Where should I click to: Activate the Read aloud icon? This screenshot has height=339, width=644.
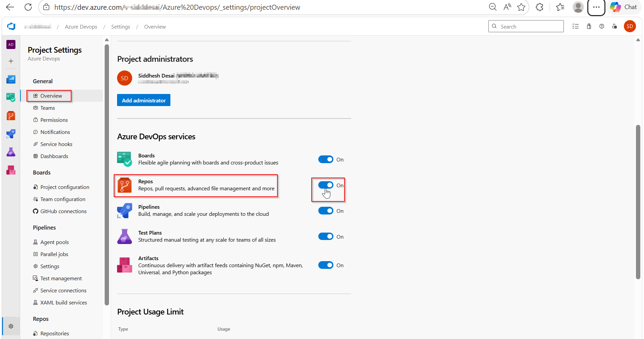point(507,7)
